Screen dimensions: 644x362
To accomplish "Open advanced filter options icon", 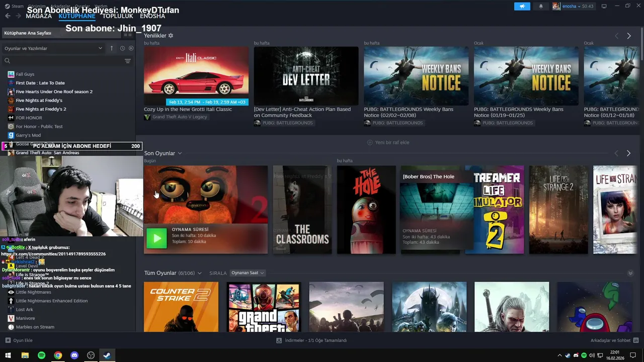I will [x=127, y=61].
